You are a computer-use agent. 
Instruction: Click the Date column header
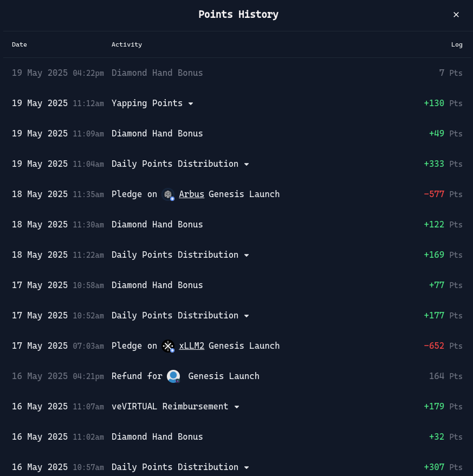coord(20,44)
